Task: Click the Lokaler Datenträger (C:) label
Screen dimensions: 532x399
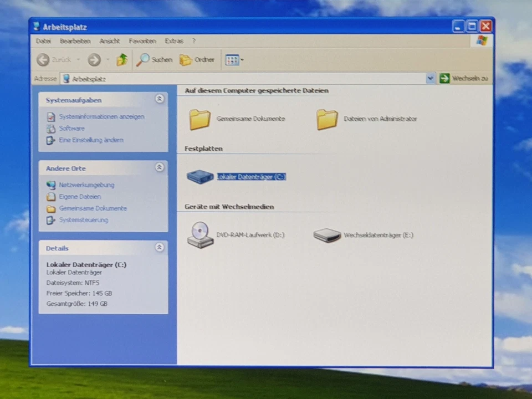Action: [x=252, y=177]
